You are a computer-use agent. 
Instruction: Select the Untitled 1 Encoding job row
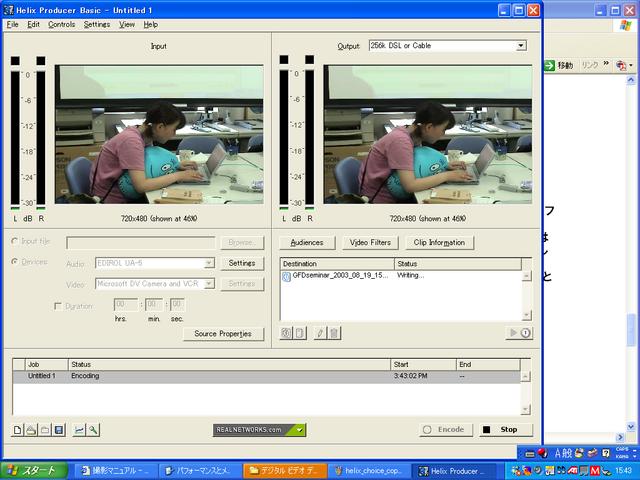(267, 376)
